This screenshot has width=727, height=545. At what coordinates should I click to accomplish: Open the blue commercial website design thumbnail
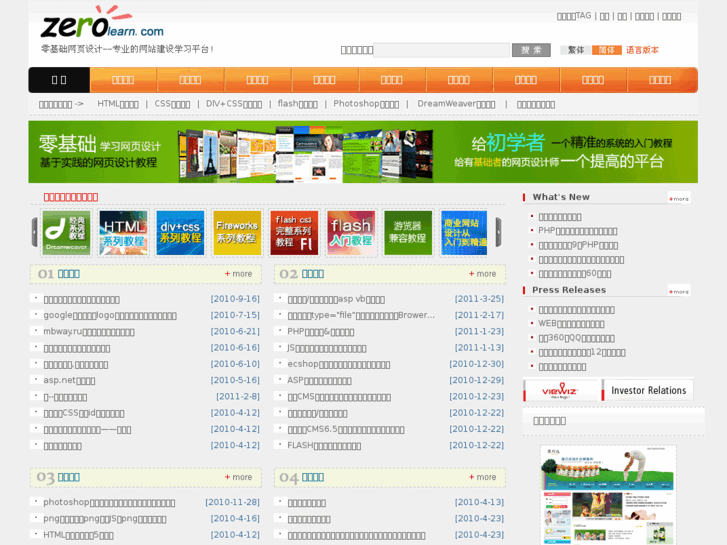[x=464, y=232]
